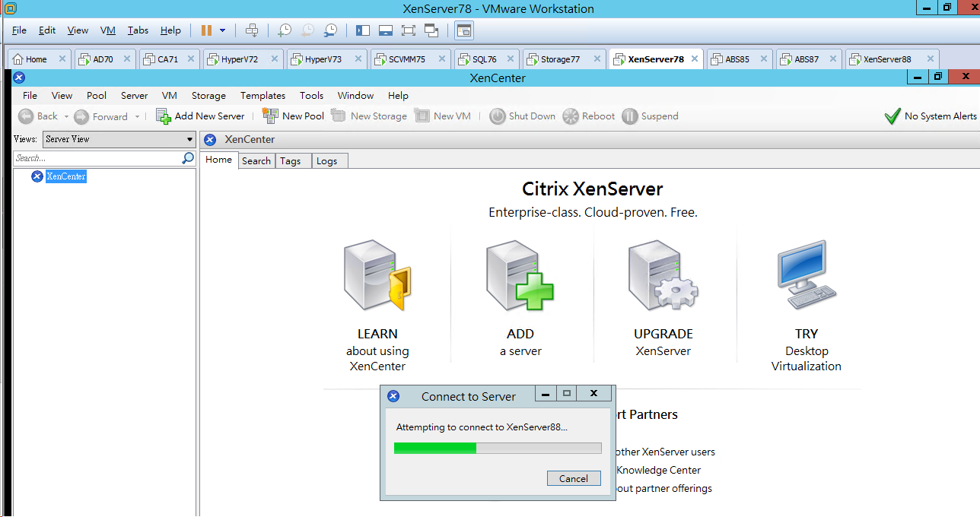This screenshot has width=980, height=517.
Task: Click ADD a server icon
Action: pyautogui.click(x=520, y=276)
